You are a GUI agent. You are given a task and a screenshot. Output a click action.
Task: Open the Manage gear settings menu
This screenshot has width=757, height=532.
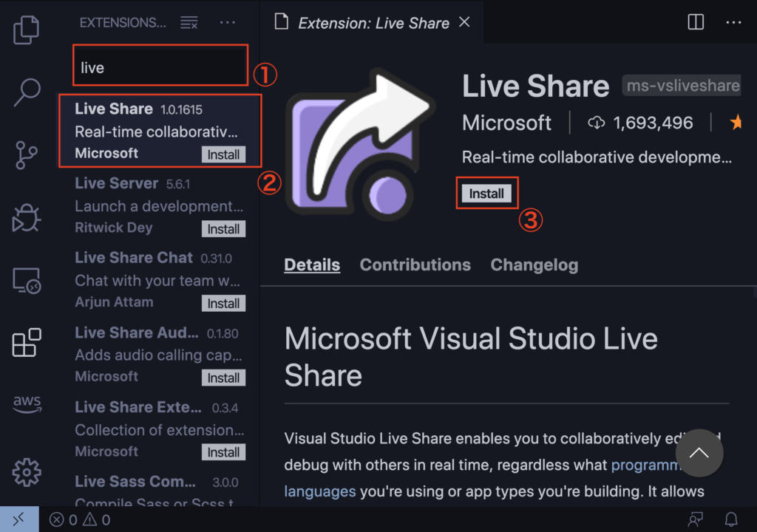[x=27, y=471]
